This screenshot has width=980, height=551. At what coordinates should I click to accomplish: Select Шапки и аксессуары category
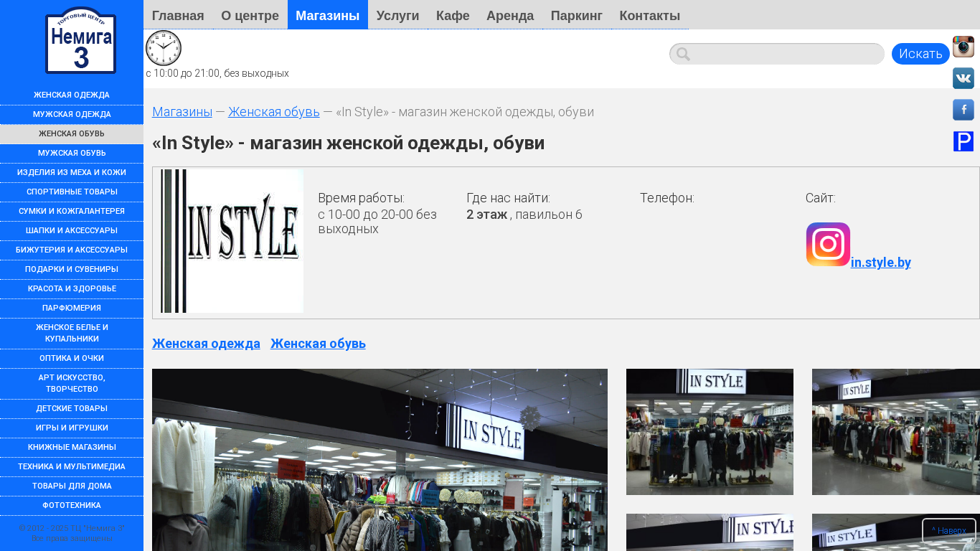pos(72,231)
